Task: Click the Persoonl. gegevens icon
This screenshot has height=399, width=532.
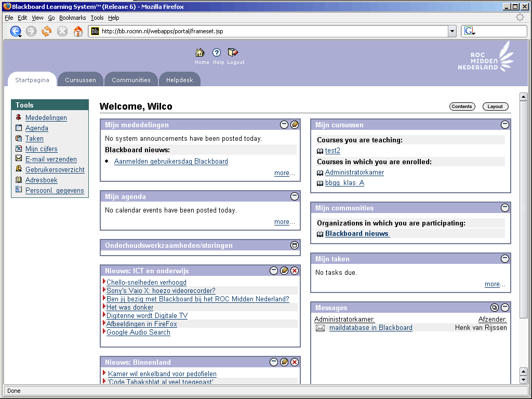Action: click(19, 190)
